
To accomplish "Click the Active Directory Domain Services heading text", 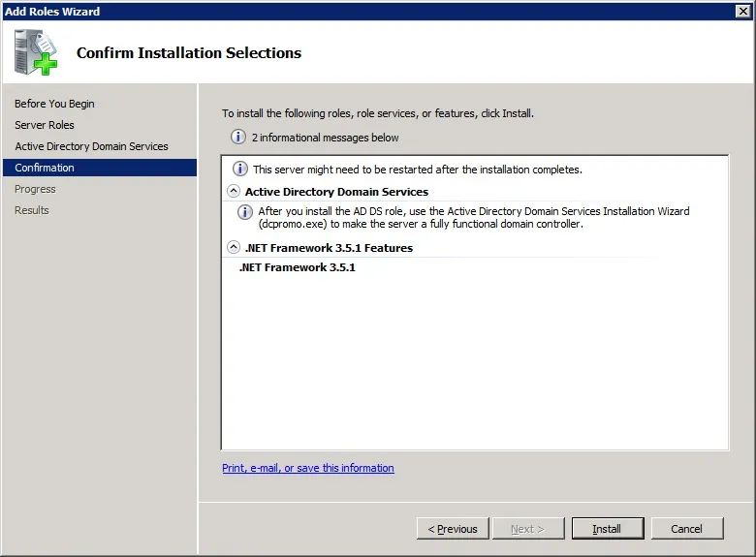I will [x=336, y=192].
